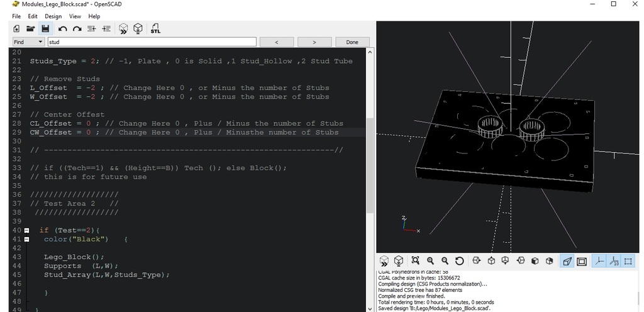The height and width of the screenshot is (312, 644).
Task: Undo the last edit
Action: (62, 29)
